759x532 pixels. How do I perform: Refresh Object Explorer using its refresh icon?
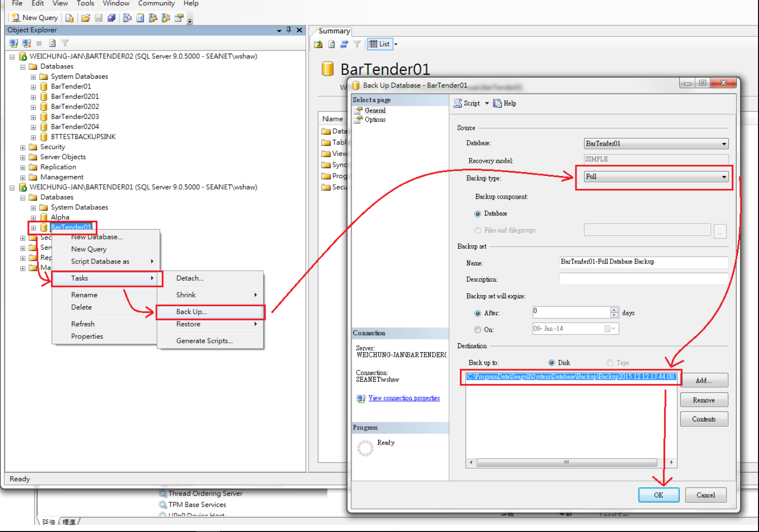(x=52, y=43)
